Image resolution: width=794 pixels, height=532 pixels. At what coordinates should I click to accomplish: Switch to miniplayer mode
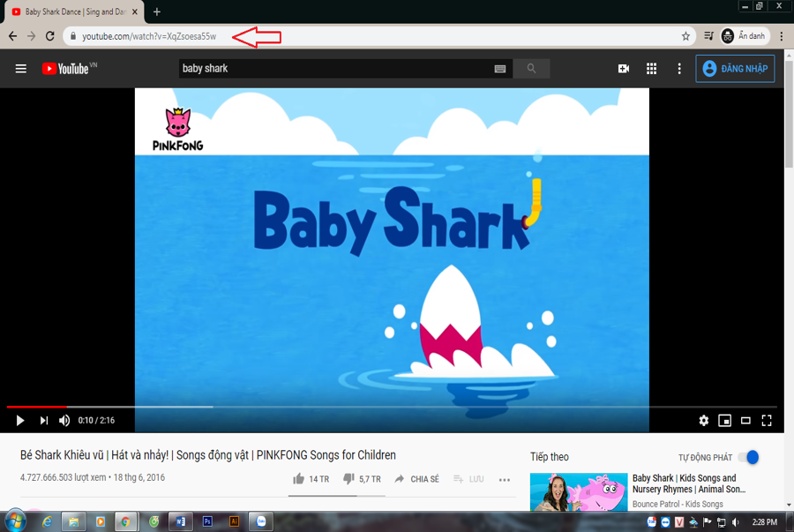coord(724,421)
